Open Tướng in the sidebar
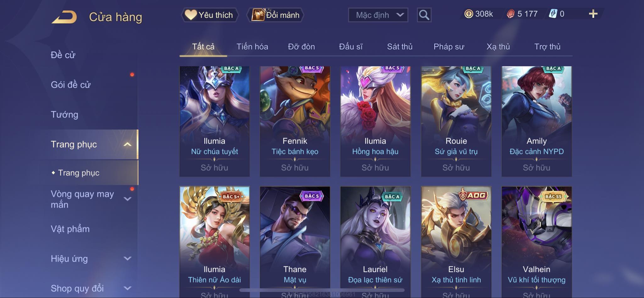 click(x=64, y=115)
